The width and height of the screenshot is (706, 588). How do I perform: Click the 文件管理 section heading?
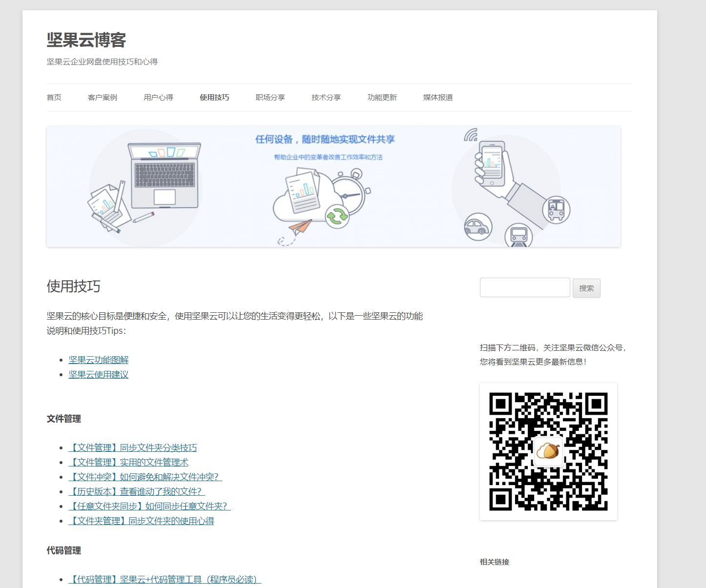[x=64, y=419]
